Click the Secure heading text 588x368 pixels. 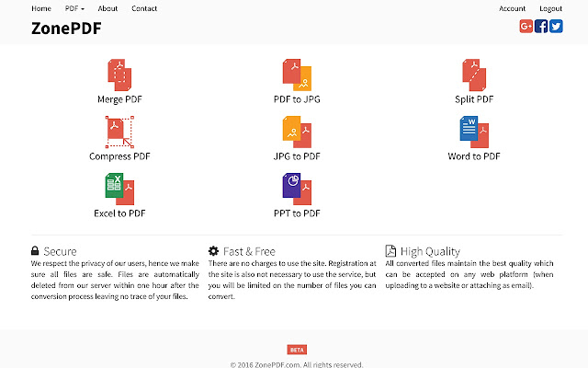pos(60,251)
